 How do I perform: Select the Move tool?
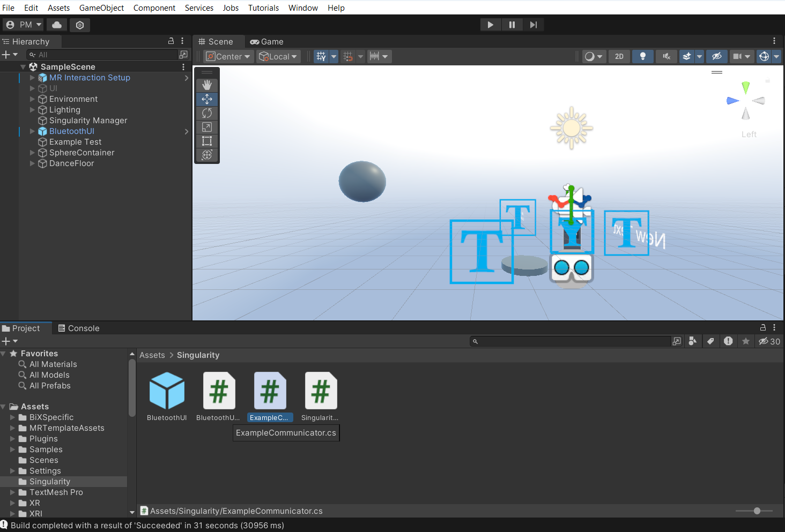coord(207,99)
